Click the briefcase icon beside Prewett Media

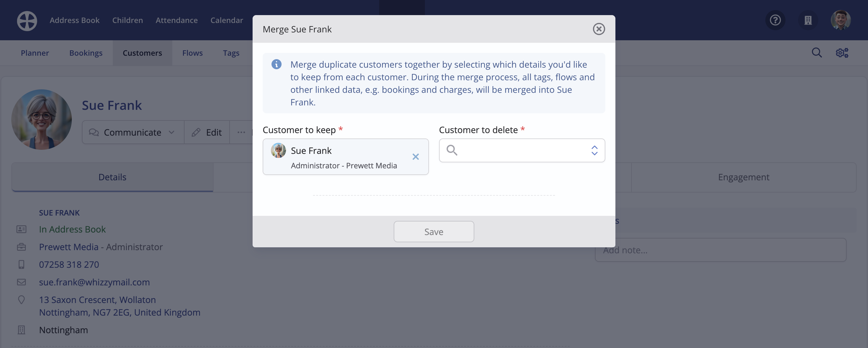coord(21,247)
